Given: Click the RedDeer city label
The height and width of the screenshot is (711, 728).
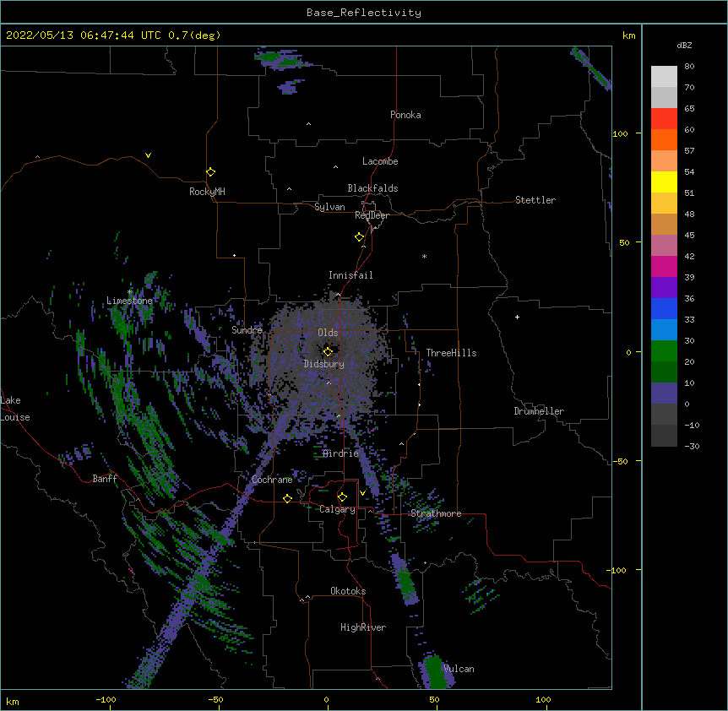Looking at the screenshot, I should [x=372, y=215].
